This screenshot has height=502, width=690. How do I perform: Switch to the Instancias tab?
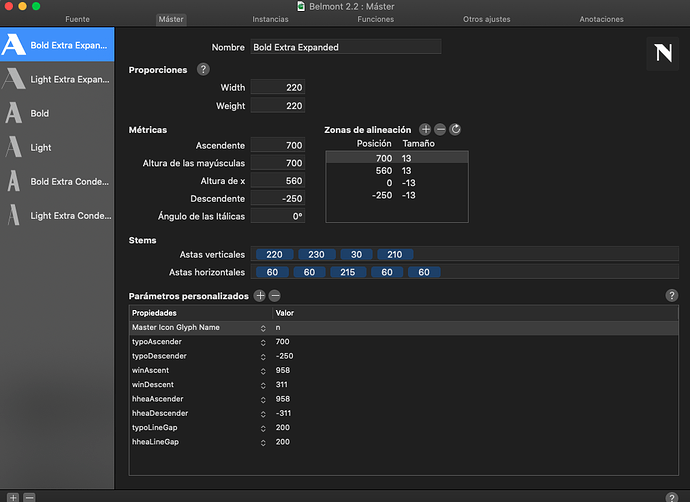click(x=270, y=19)
